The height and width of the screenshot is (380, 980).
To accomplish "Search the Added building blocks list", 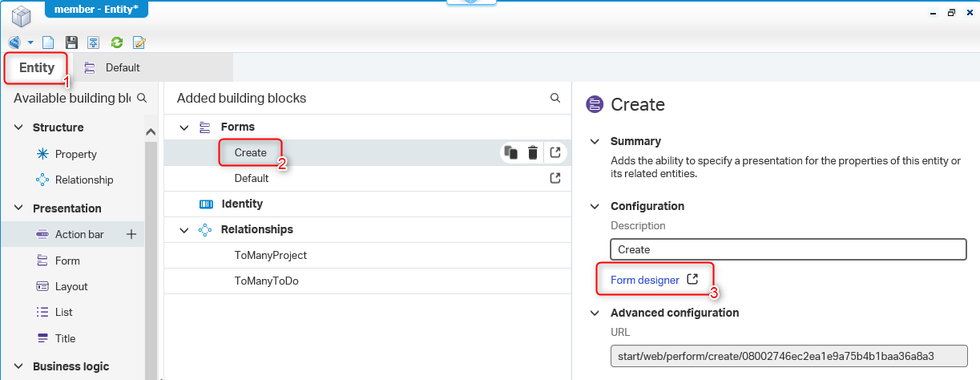I will (x=555, y=98).
